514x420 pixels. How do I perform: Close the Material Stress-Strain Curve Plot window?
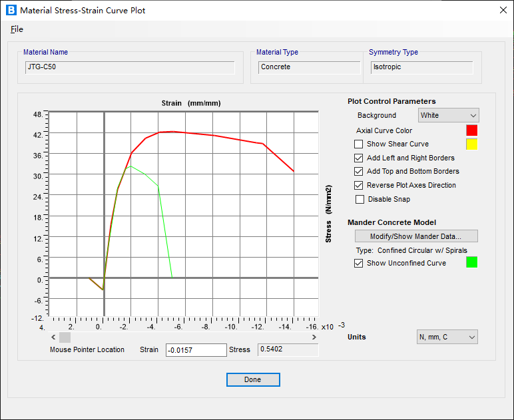(503, 10)
